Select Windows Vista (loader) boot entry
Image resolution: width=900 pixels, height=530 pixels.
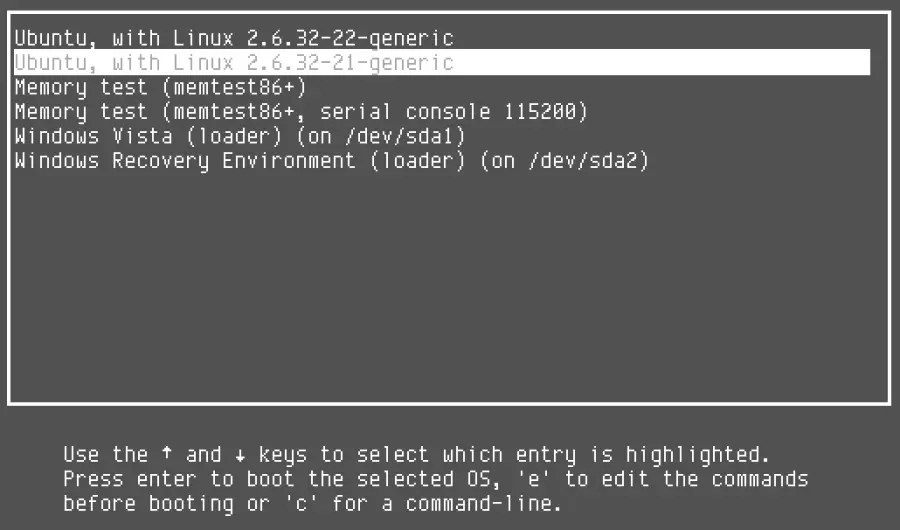[240, 136]
